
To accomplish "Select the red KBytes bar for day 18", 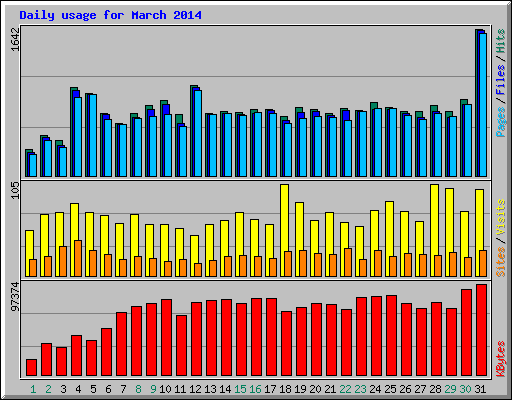I will 286,343.
